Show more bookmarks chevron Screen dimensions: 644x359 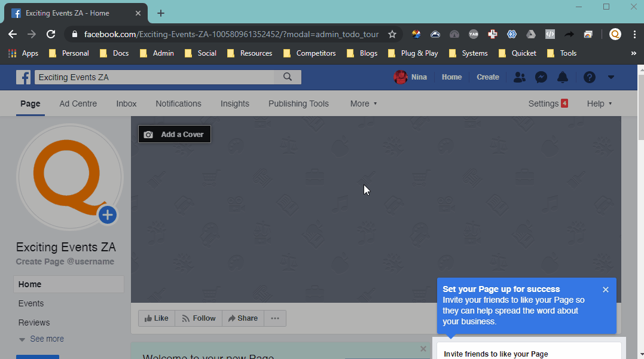633,53
